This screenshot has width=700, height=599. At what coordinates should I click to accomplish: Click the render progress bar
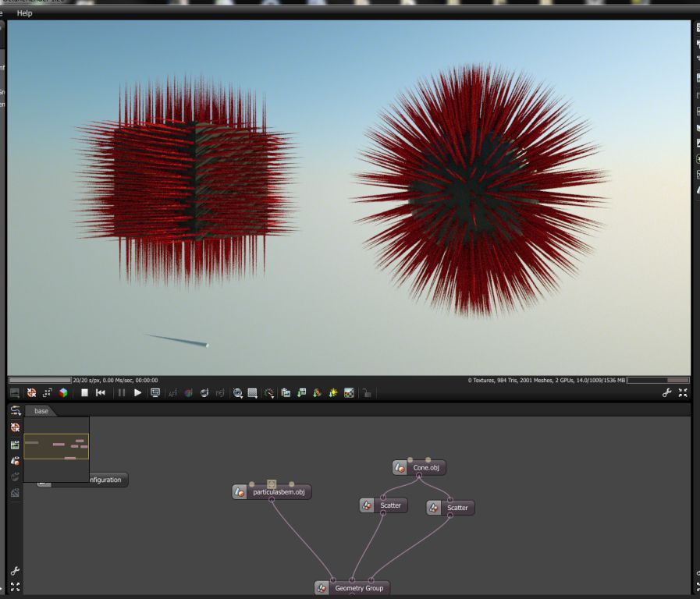click(40, 381)
